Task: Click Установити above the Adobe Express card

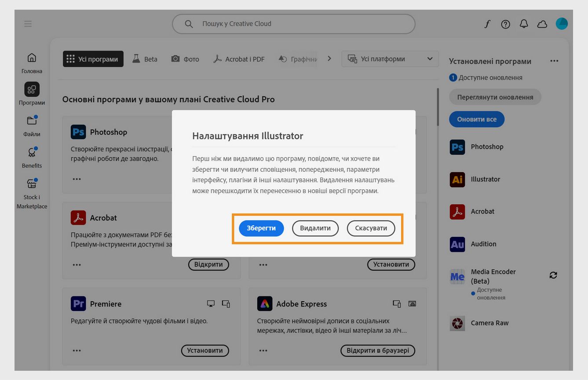Action: click(391, 265)
